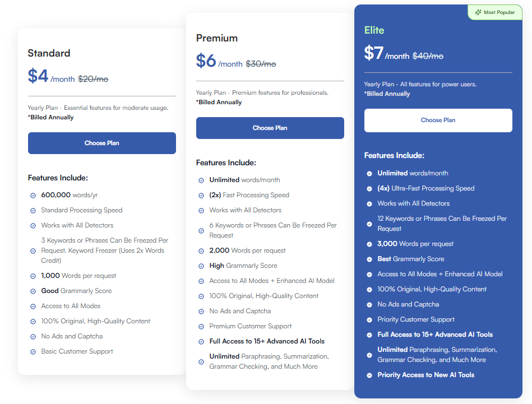Click check icon next to (4x) Ultra-Fast Processing Speed
The image size is (532, 404).
tap(369, 189)
